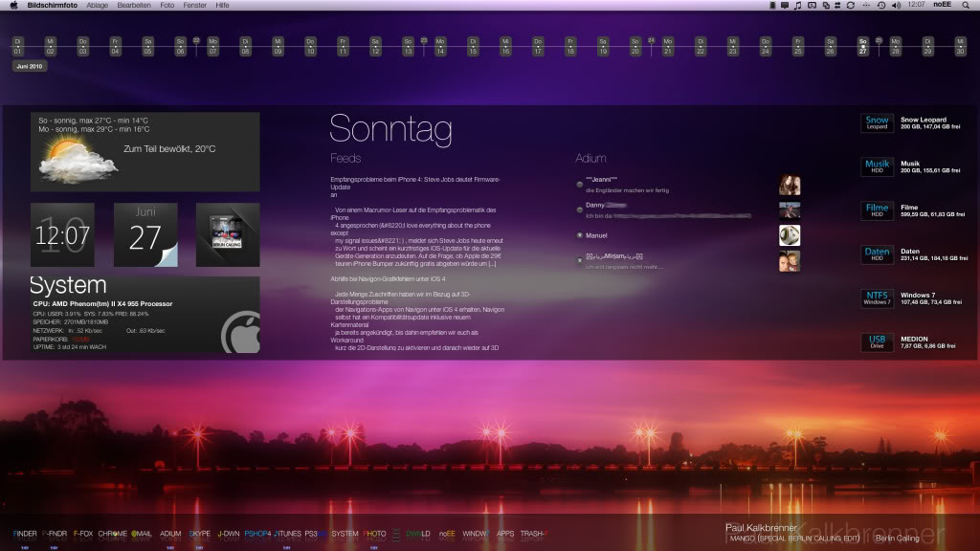This screenshot has width=980, height=551.
Task: Click the Paul Kalkbrenner now-playing title
Action: [761, 528]
